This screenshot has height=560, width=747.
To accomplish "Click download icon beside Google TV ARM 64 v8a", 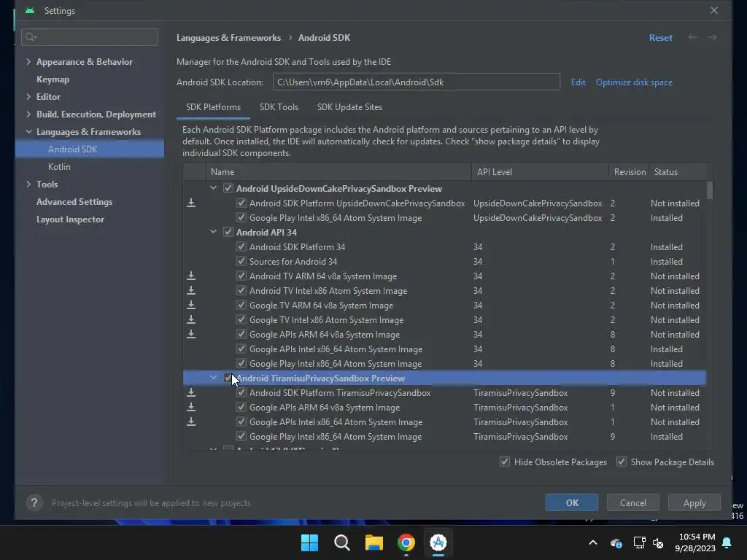I will tap(191, 306).
